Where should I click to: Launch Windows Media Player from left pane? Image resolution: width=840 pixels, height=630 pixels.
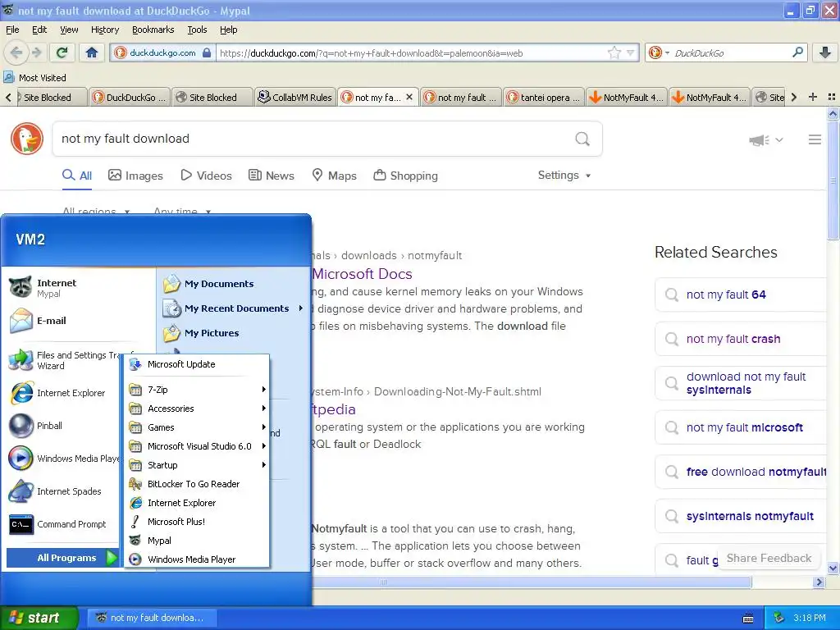pyautogui.click(x=64, y=459)
